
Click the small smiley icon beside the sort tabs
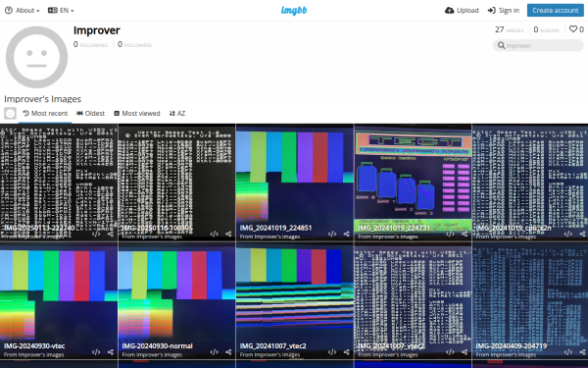(10, 113)
